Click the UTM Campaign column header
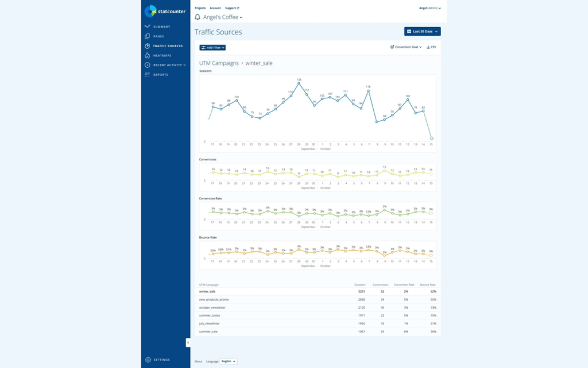 208,285
